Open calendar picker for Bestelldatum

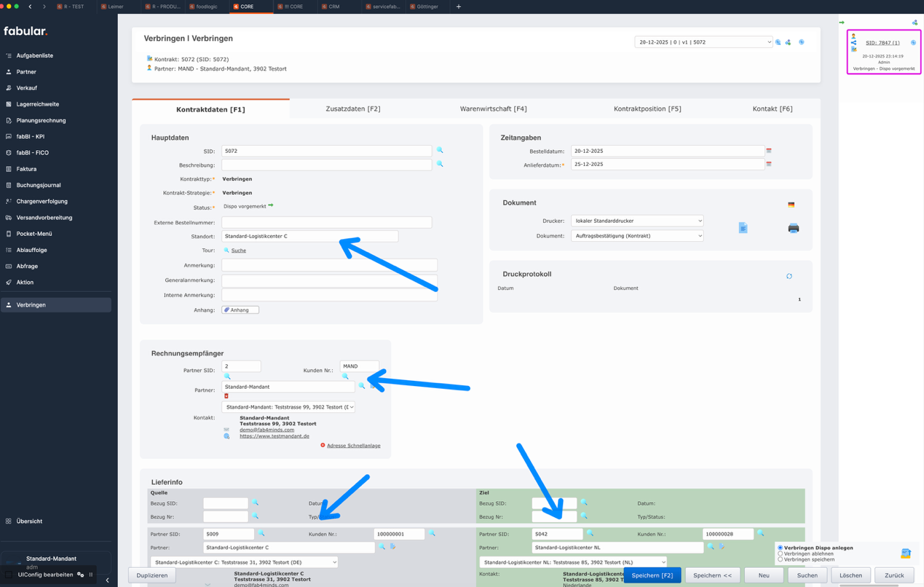[769, 151]
